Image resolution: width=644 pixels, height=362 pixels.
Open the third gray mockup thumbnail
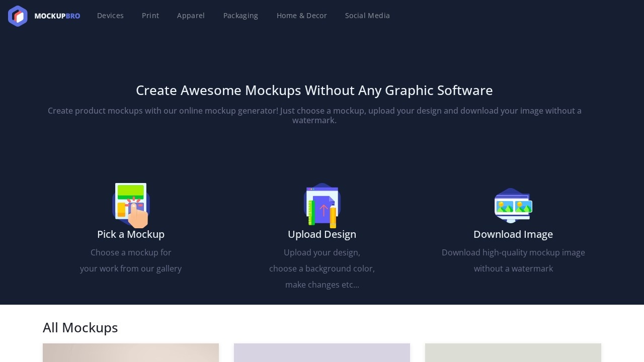coord(513,352)
